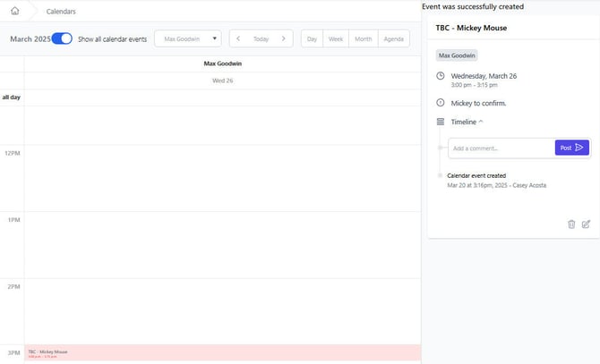This screenshot has height=364, width=600.
Task: Select the Max Goodwin column header
Action: (223, 63)
